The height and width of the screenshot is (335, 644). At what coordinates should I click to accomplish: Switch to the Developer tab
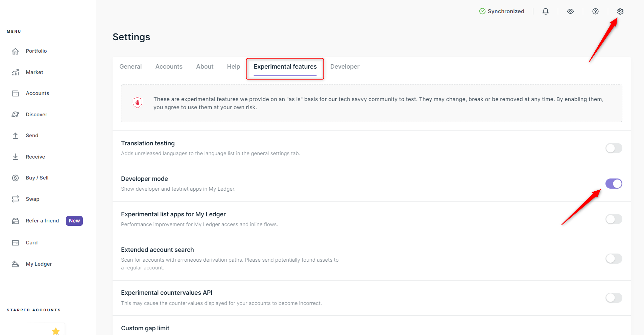coord(345,67)
